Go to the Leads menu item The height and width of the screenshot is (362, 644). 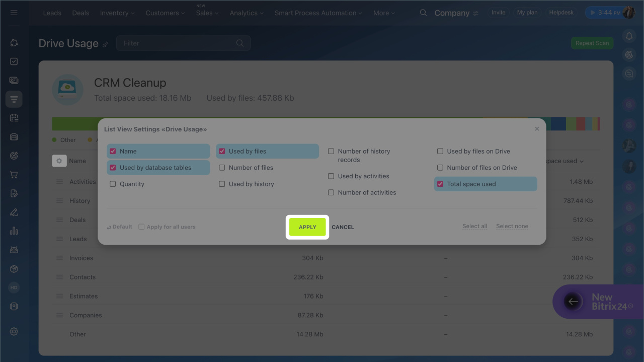coord(52,13)
